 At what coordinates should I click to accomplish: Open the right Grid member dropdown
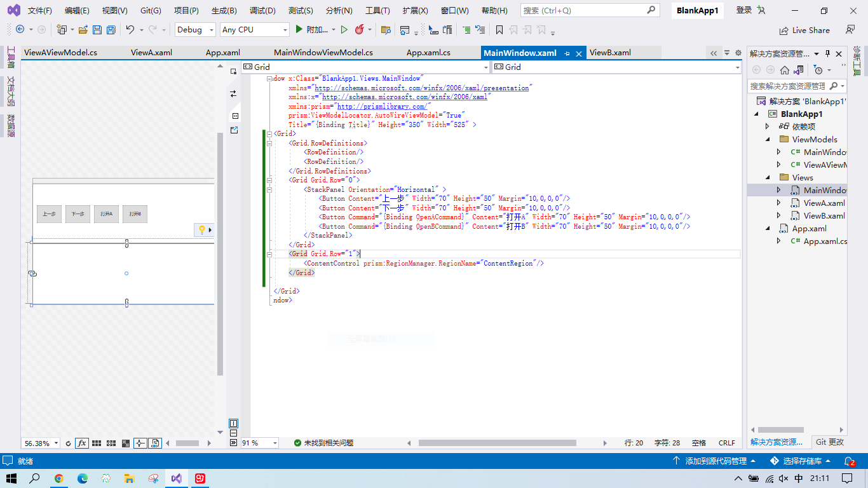617,67
